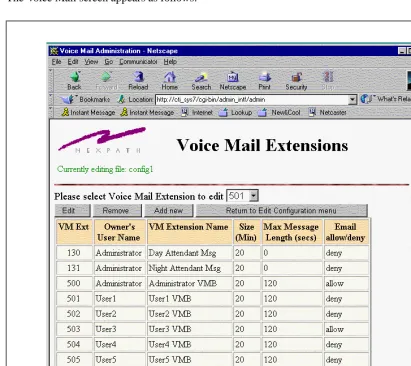Click the User3 VMB cell
Screen dimensions: 411x366
[190, 329]
